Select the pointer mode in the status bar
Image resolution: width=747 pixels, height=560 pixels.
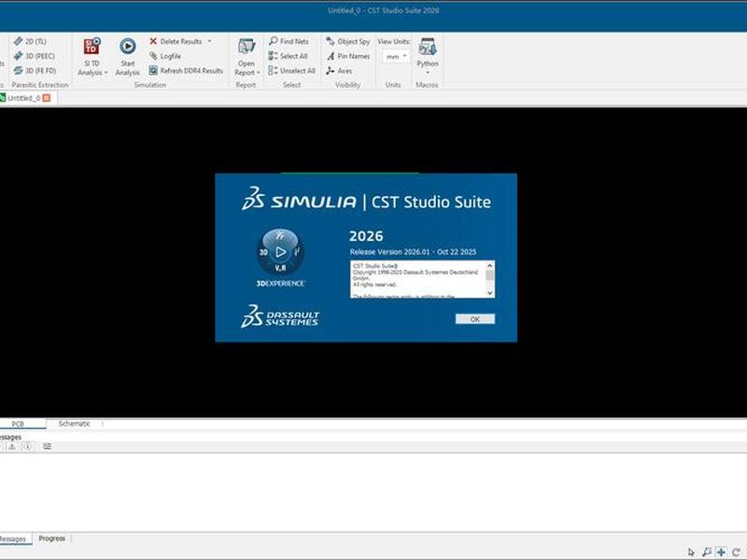pyautogui.click(x=691, y=553)
